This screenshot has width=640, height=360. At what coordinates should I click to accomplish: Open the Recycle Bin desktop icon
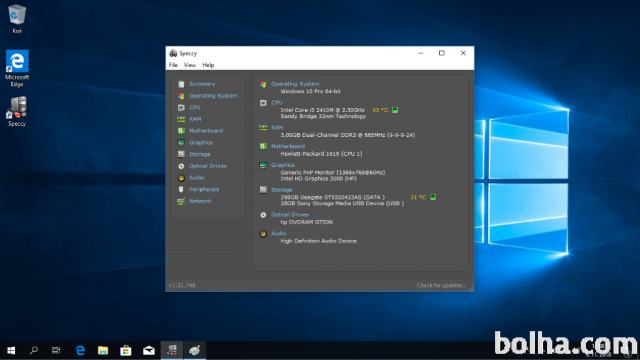tap(17, 19)
